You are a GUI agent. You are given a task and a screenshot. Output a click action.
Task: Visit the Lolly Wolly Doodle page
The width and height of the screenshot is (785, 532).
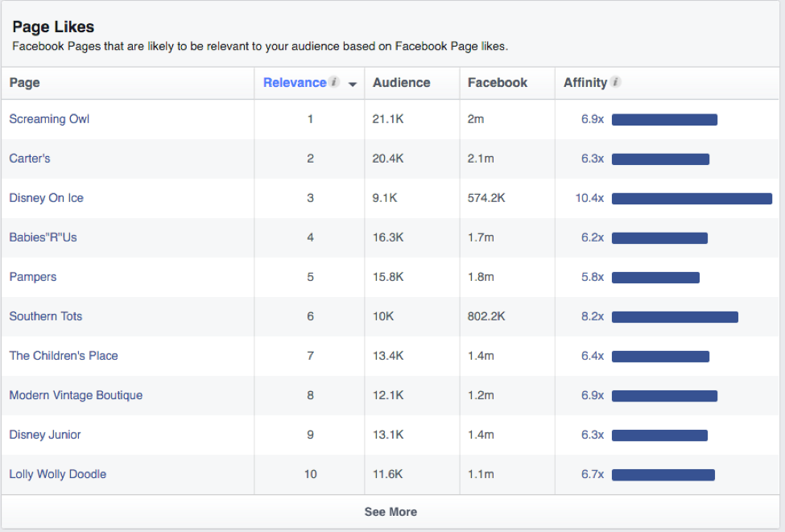point(58,474)
